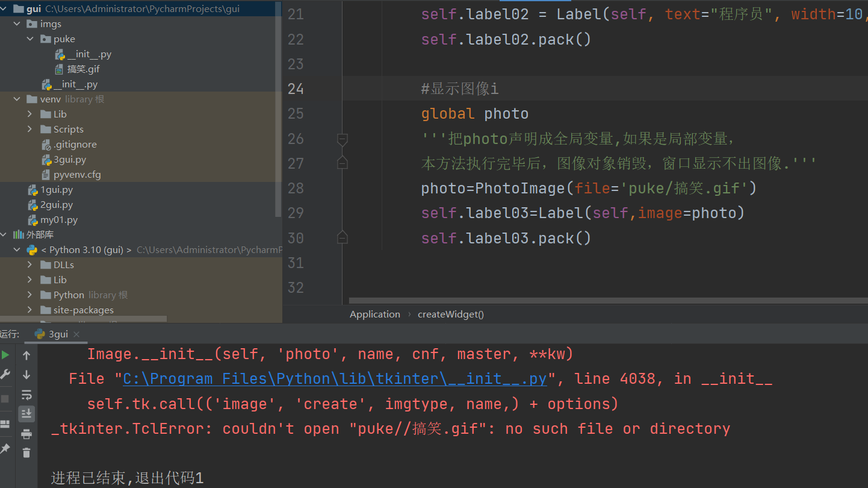The width and height of the screenshot is (868, 488).
Task: Click the editor horizontal scrollbar
Action: 608,301
